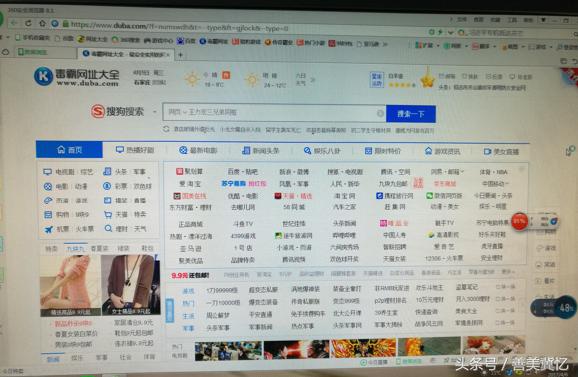The image size is (578, 377).
Task: Open the 最新电影 tab
Action: (x=198, y=150)
